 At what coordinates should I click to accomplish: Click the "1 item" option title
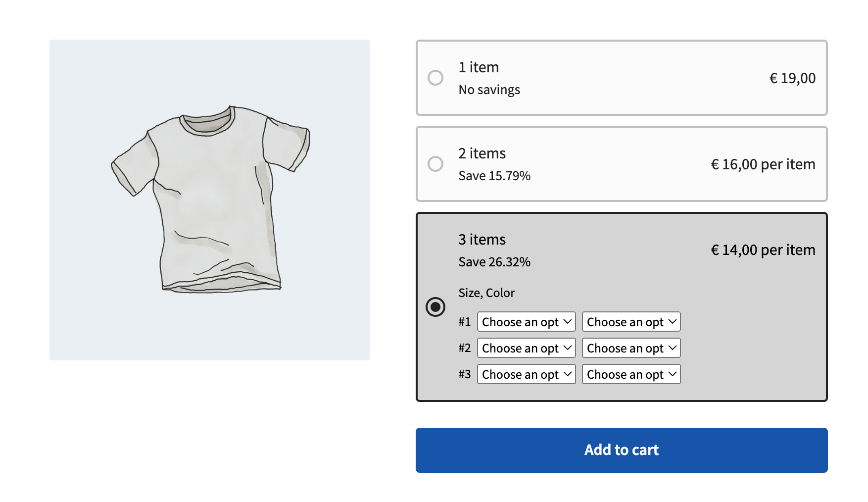(479, 67)
